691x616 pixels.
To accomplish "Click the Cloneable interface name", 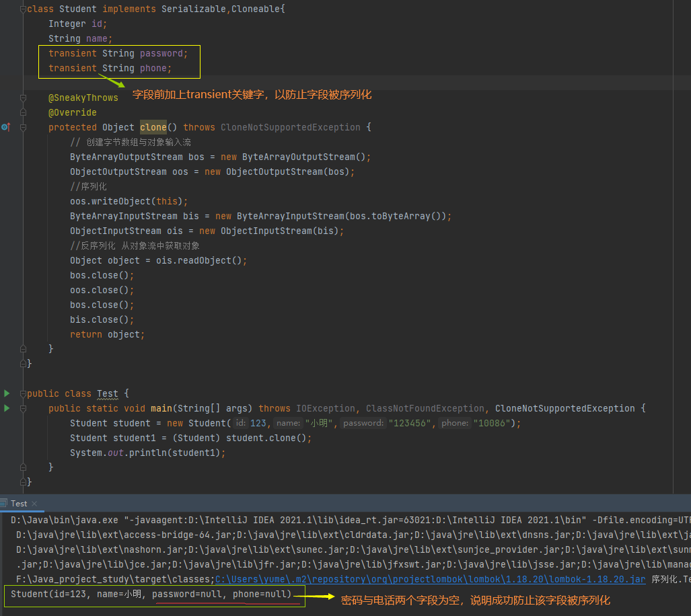I will point(256,9).
